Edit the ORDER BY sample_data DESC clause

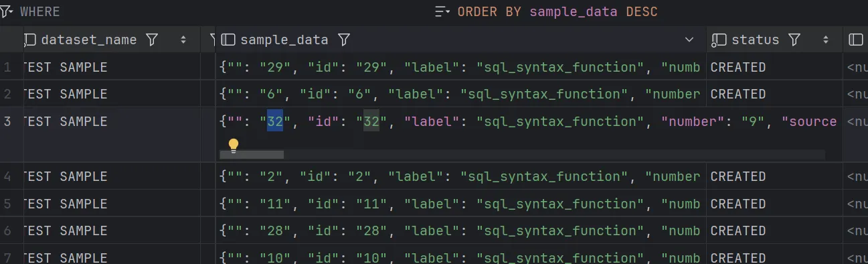pos(557,11)
